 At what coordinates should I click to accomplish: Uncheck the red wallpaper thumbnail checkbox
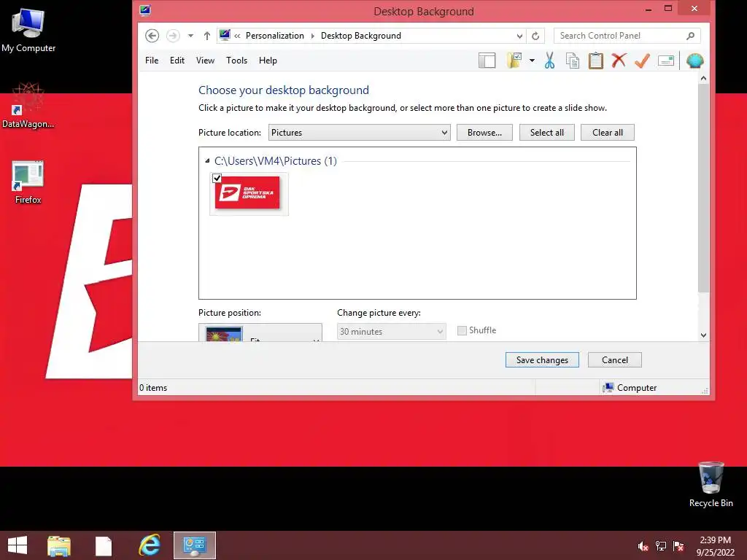(217, 178)
